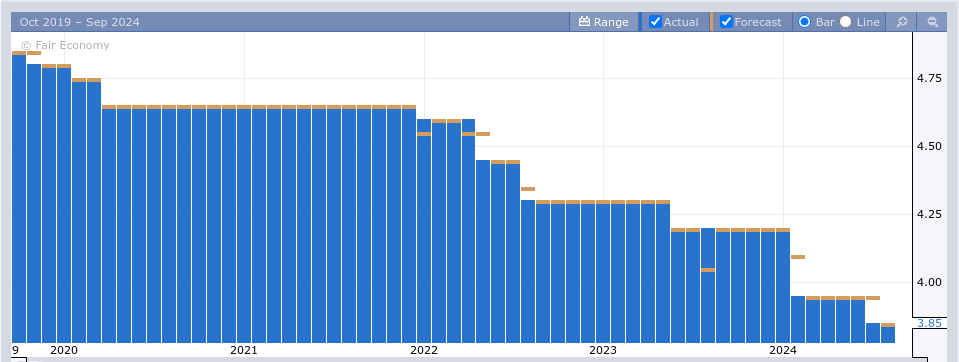
Task: Uncheck the Actual data checkbox
Action: coord(655,22)
